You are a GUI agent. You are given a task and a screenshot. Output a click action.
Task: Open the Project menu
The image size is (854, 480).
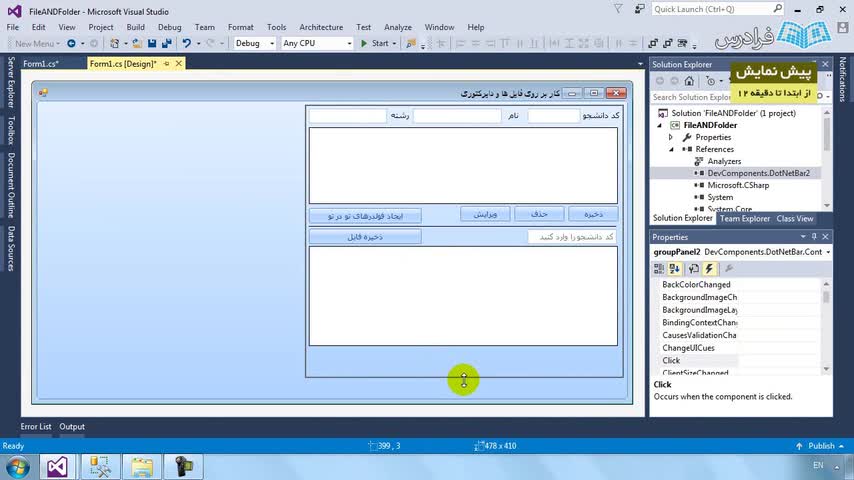(101, 27)
